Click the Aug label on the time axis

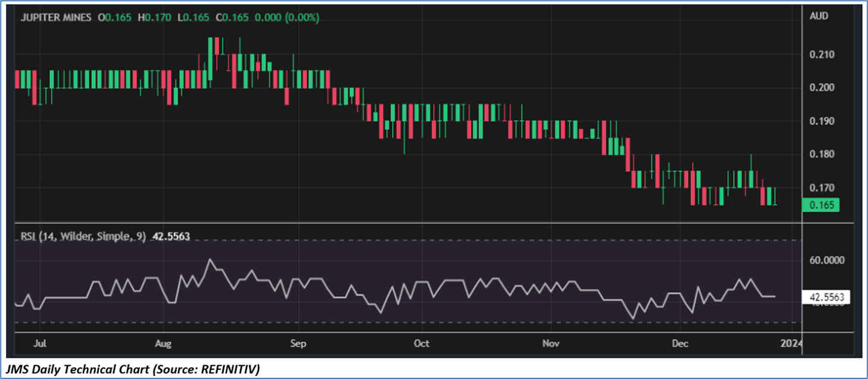point(163,344)
